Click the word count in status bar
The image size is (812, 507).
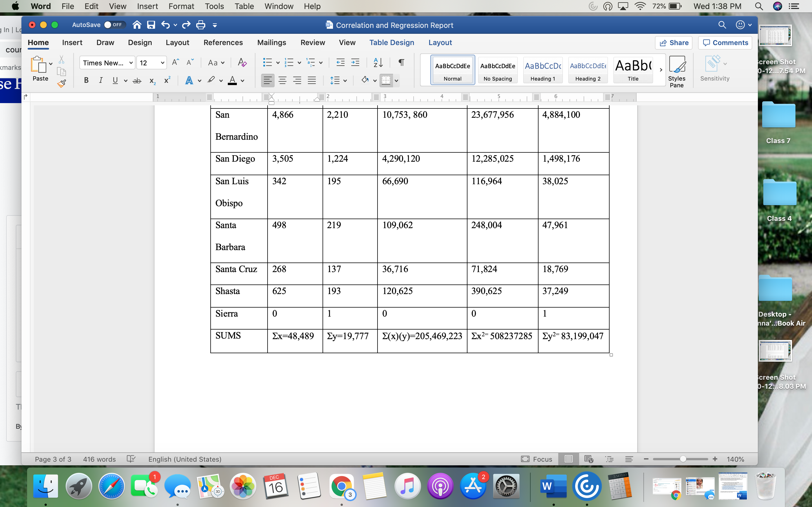click(x=99, y=459)
